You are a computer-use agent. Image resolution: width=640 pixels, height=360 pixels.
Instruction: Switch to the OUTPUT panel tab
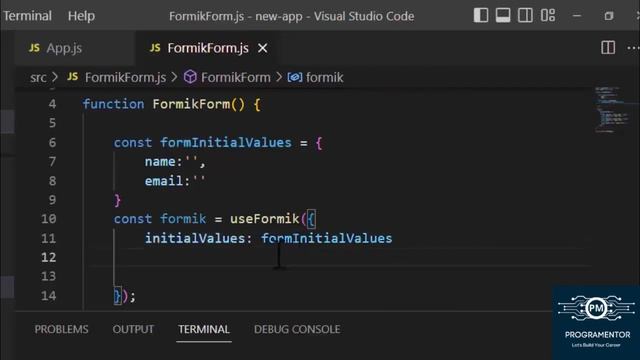point(133,329)
